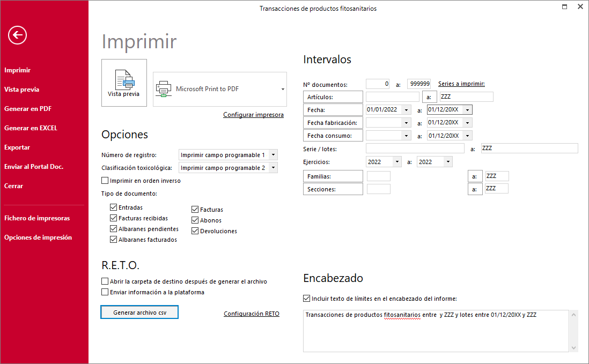
Task: Click the Encabezado header text box
Action: pos(436,331)
